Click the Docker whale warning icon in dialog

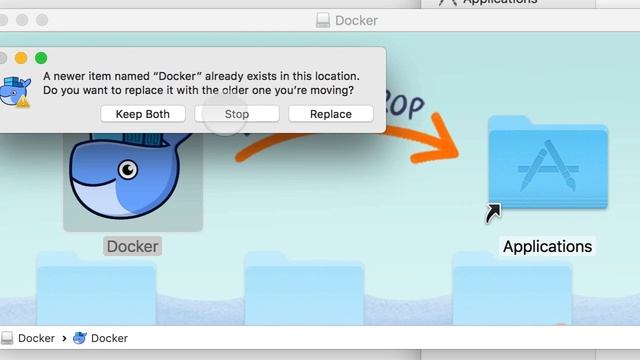15,92
